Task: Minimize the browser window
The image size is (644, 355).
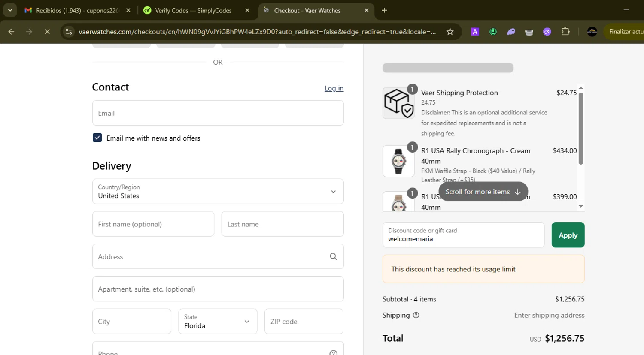Action: click(626, 10)
